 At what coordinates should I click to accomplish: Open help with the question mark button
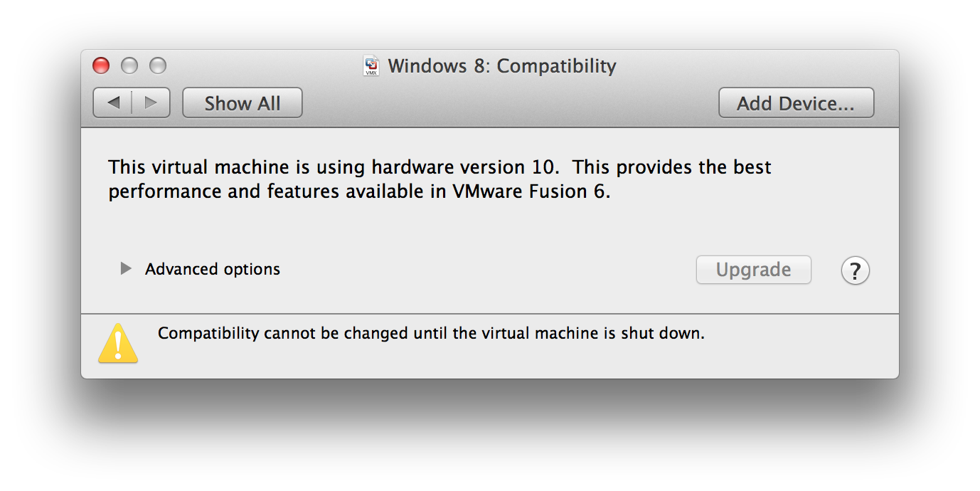click(855, 270)
